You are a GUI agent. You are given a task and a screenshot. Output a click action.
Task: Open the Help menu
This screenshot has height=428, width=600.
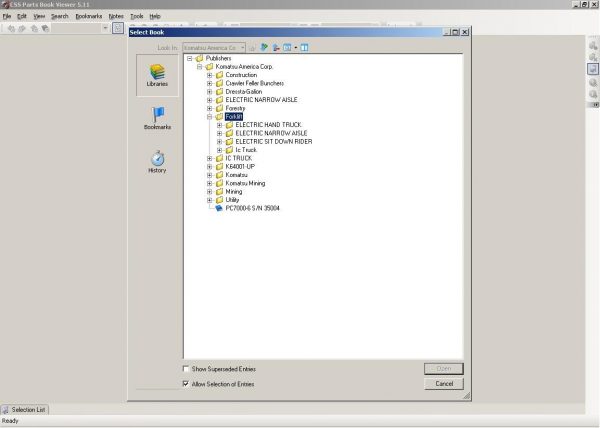[x=155, y=16]
